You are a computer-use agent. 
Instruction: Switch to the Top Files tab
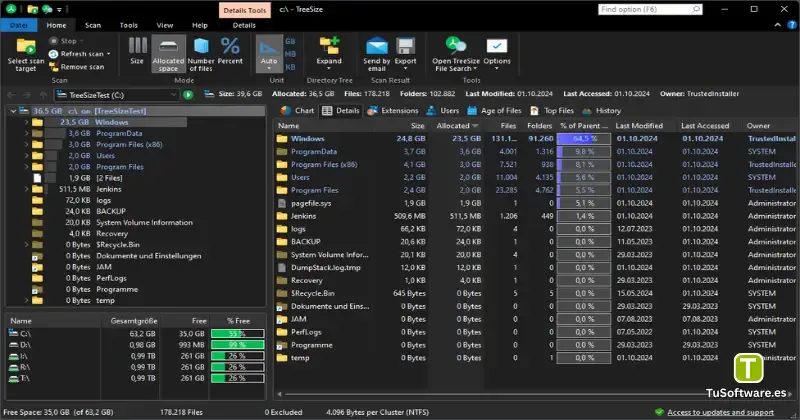tap(552, 111)
